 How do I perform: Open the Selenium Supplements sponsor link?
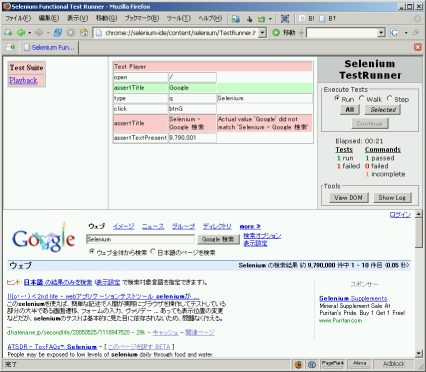pyautogui.click(x=353, y=298)
